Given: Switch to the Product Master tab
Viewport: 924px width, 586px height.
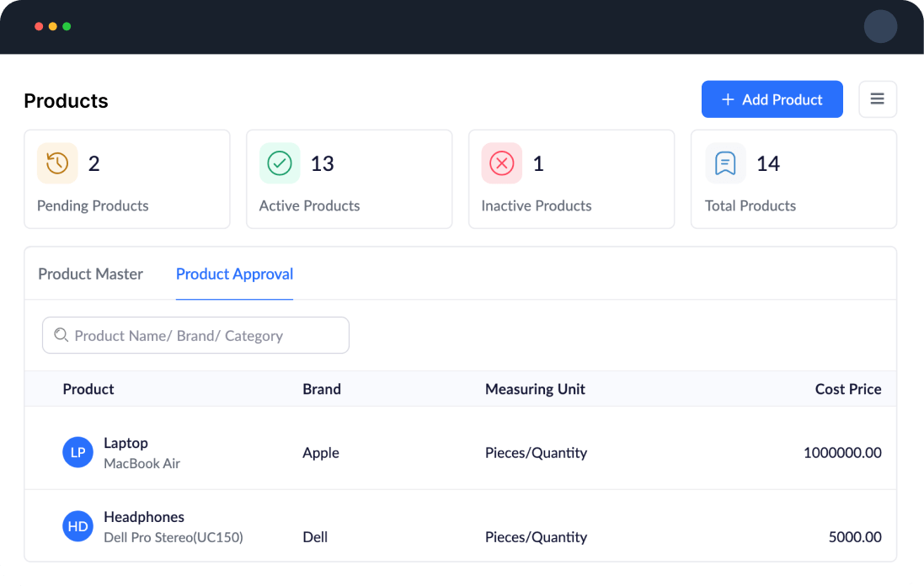Looking at the screenshot, I should [x=90, y=274].
